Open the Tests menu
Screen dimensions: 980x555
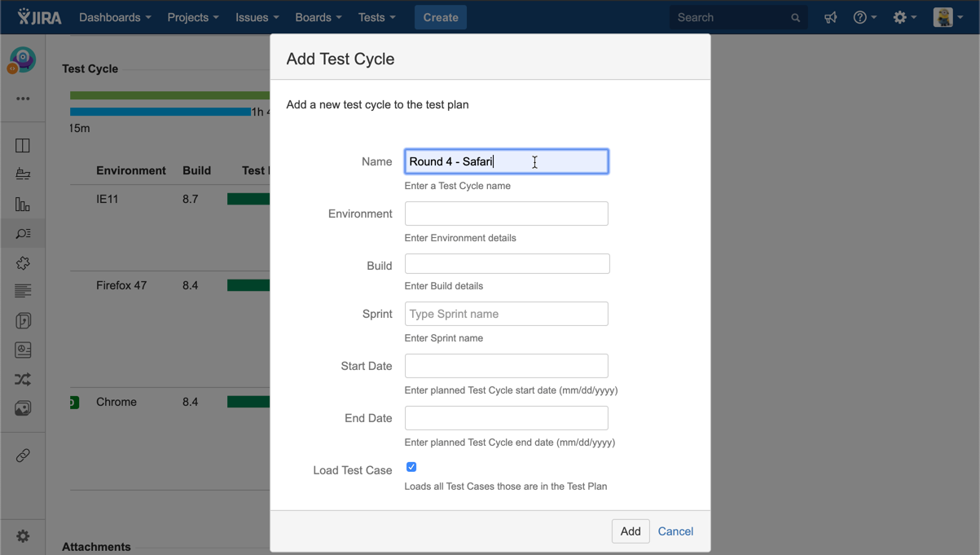pos(376,17)
